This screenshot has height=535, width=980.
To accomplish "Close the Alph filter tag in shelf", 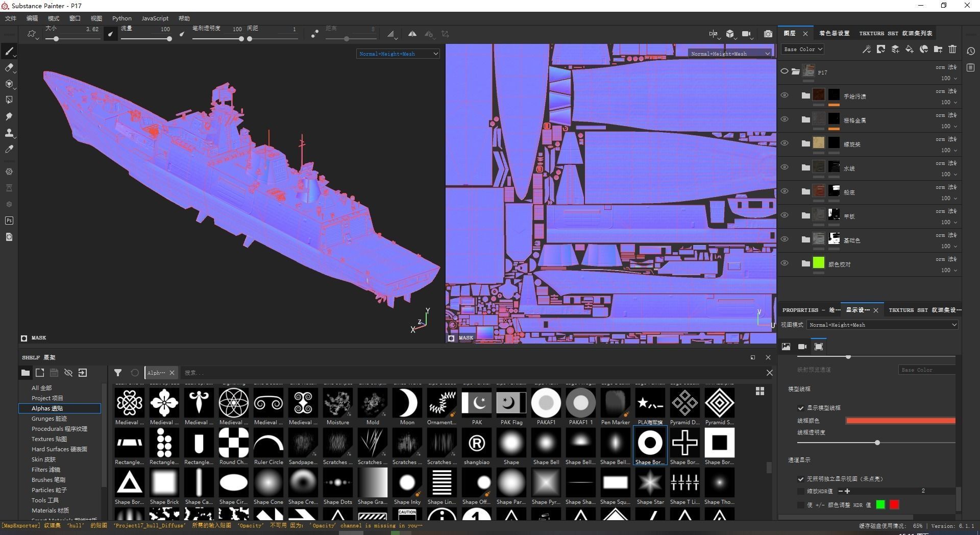I will click(172, 373).
